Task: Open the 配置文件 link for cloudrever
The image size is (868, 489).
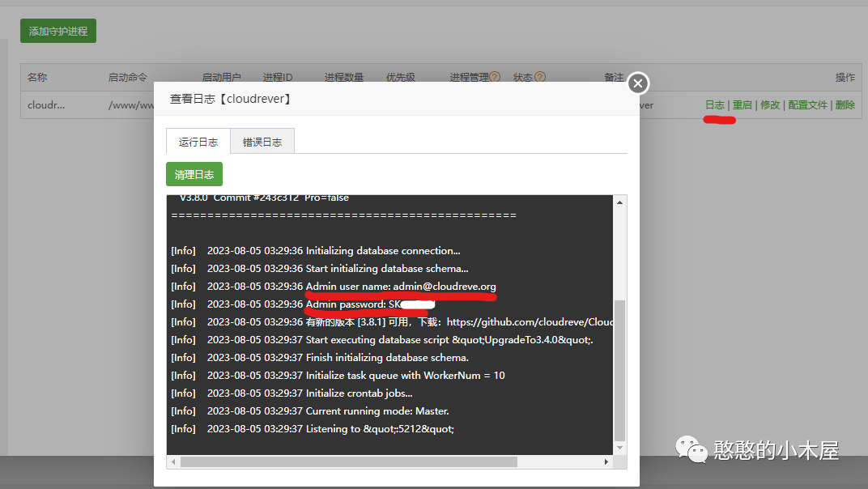Action: tap(807, 105)
